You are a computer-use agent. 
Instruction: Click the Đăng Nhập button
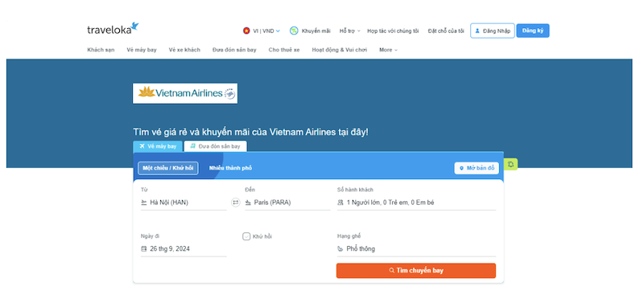tap(493, 31)
